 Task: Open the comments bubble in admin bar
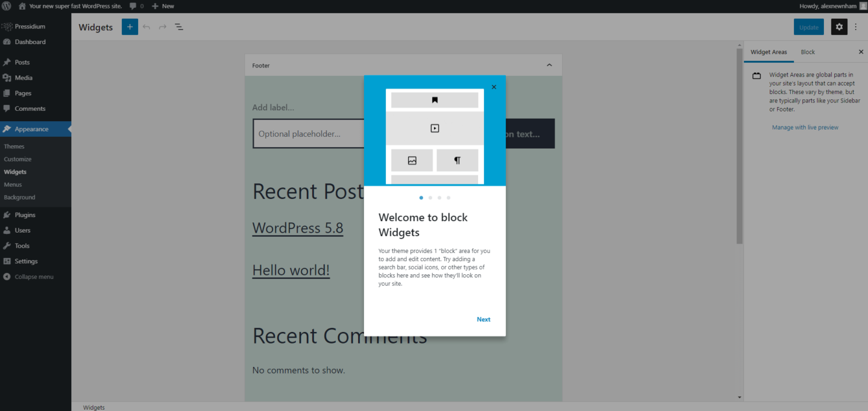137,6
